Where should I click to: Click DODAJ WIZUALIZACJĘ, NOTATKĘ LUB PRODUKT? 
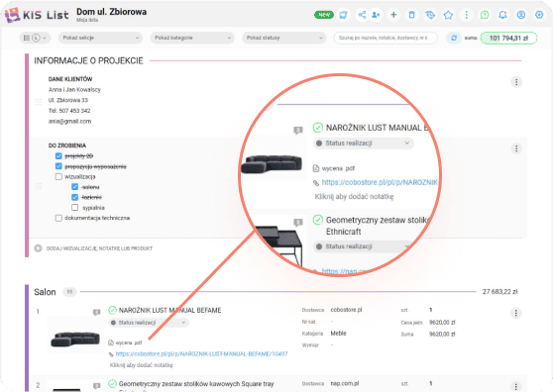pyautogui.click(x=99, y=248)
